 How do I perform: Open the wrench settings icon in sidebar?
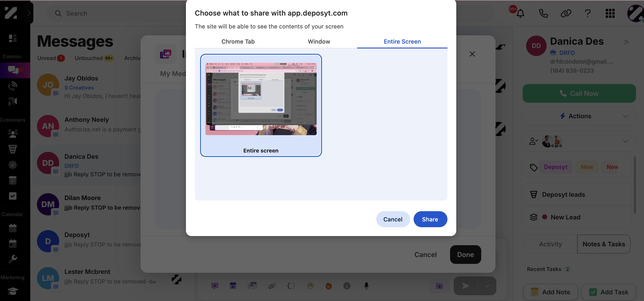point(12,259)
